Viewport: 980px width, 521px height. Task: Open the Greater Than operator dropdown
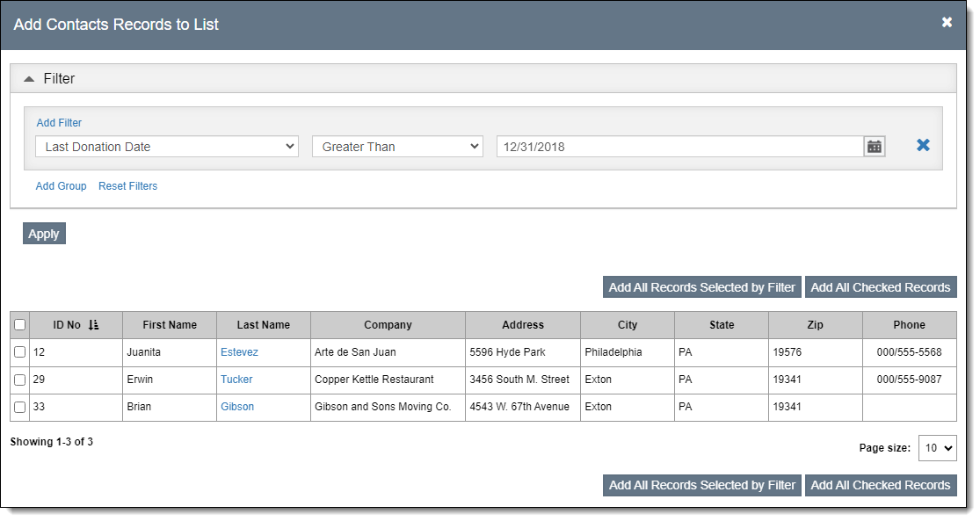tap(397, 147)
